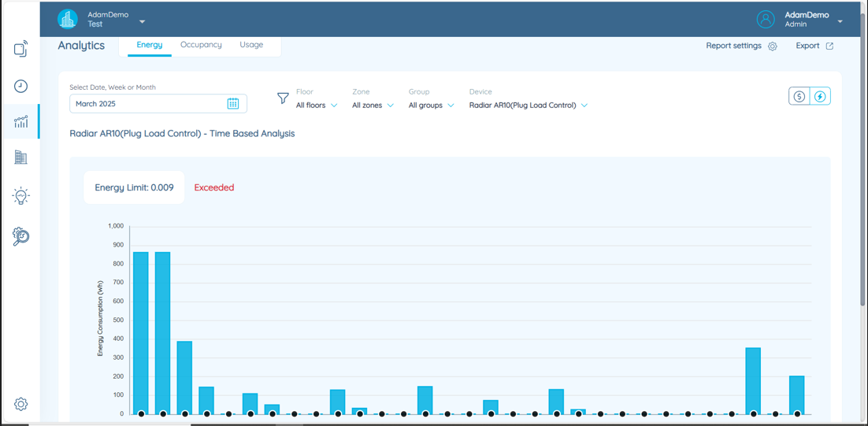Click the Export link
868x426 pixels.
814,46
